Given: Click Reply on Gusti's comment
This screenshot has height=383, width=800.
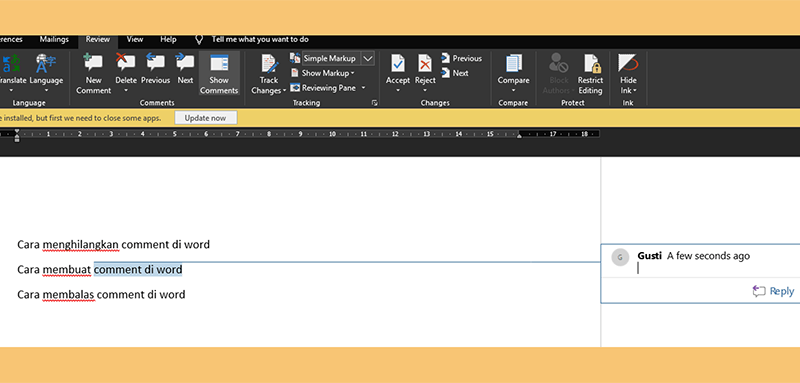Looking at the screenshot, I should tap(773, 291).
